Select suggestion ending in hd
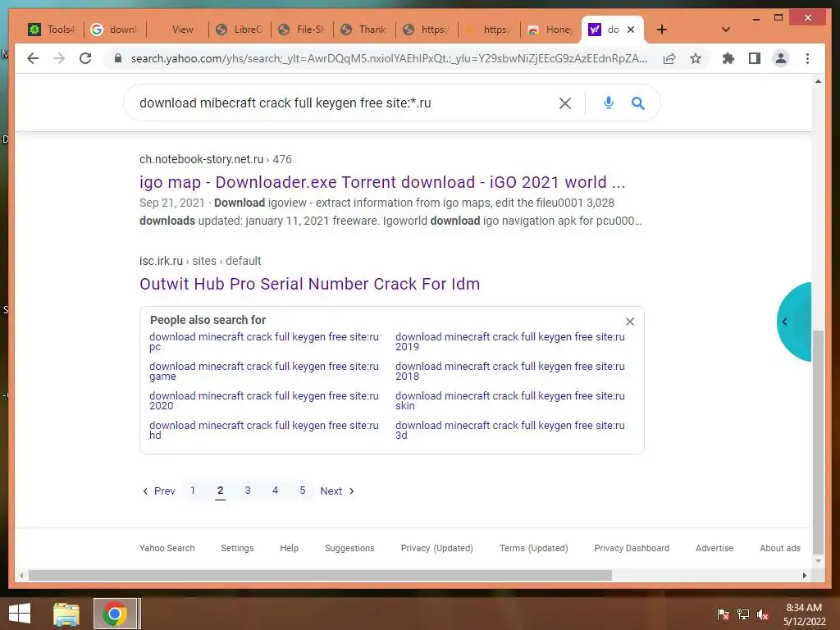 (x=264, y=430)
